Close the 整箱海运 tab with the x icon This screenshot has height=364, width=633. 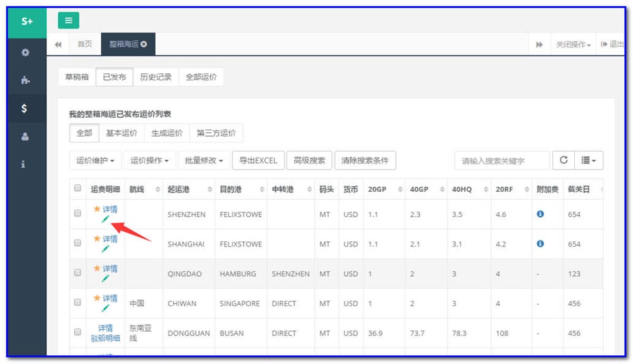click(x=144, y=44)
